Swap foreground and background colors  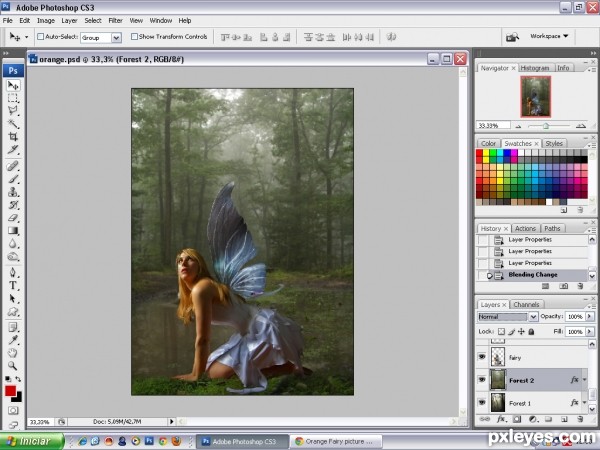tap(18, 379)
